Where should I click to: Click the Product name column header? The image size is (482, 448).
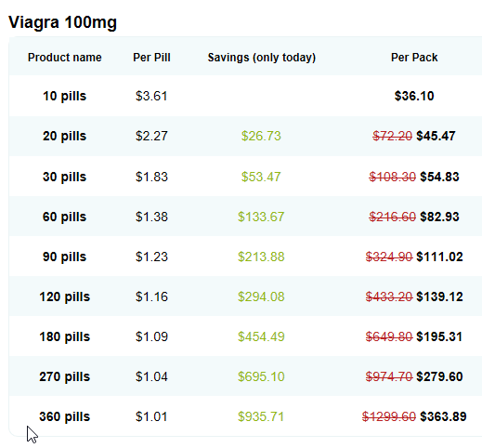coord(65,58)
